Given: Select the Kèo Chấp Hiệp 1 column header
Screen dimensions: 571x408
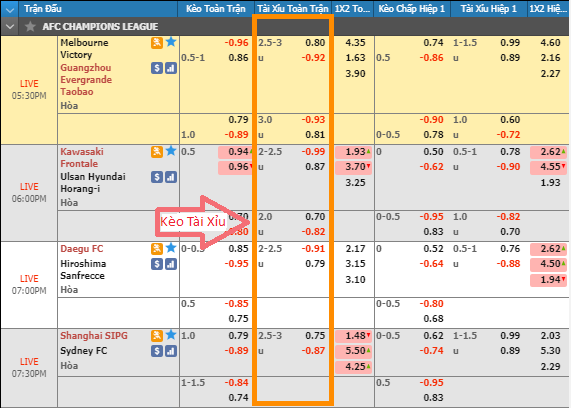Looking at the screenshot, I should click(x=411, y=9).
